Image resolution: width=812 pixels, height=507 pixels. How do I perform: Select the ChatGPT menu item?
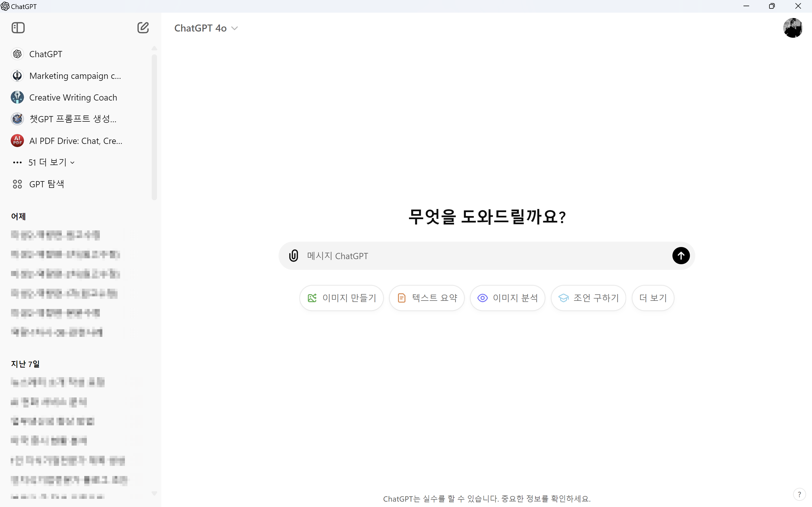click(x=46, y=54)
